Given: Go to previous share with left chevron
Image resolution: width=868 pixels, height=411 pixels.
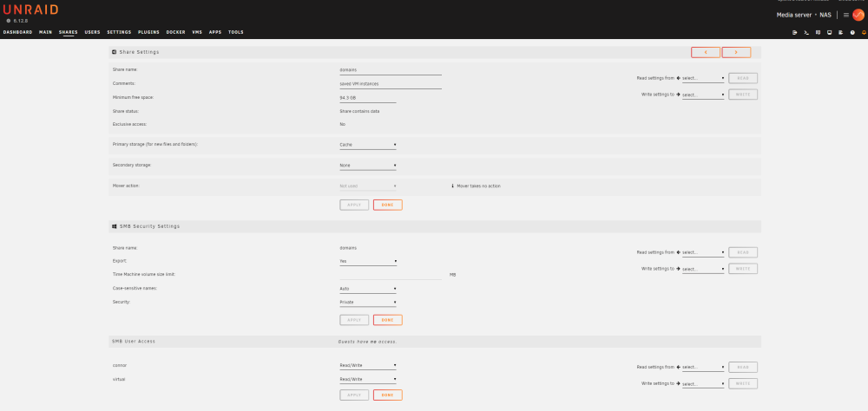Looking at the screenshot, I should point(705,52).
